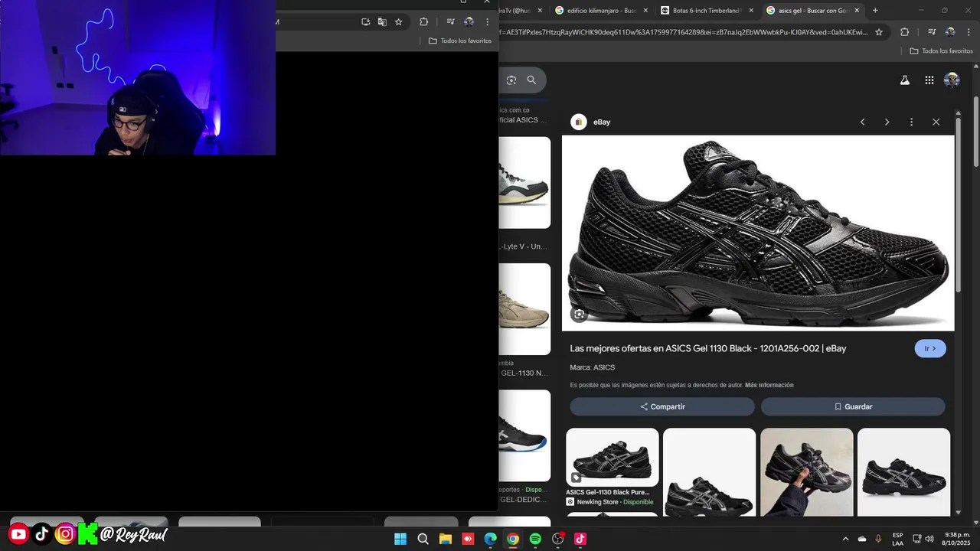
Task: Open the Google account avatar
Action: coord(952,80)
